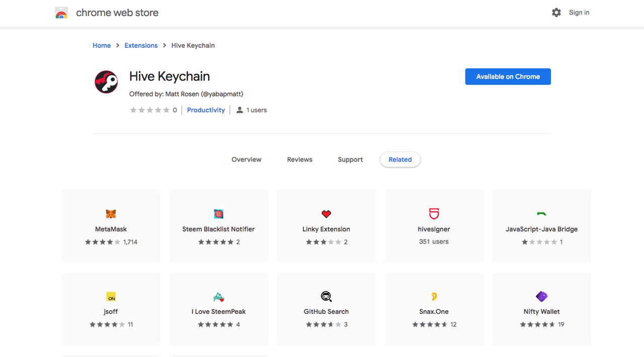Click the Hive Keychain key logo
This screenshot has height=357, width=644.
coord(106,81)
